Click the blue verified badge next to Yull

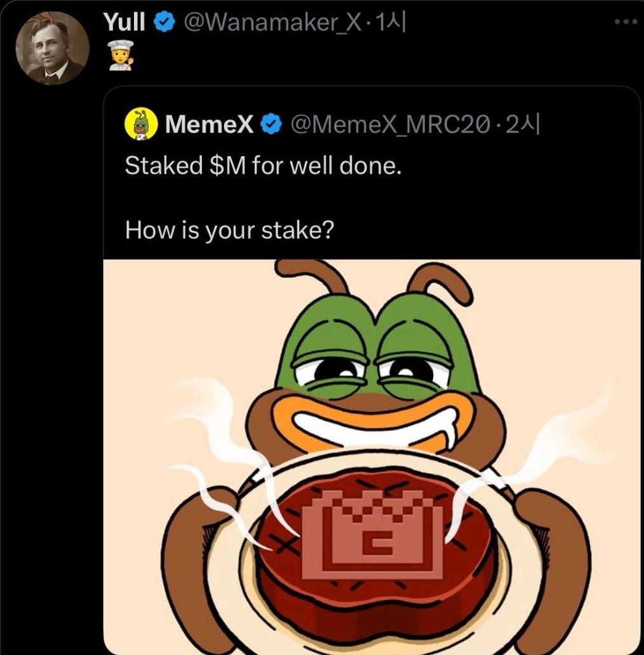164,20
